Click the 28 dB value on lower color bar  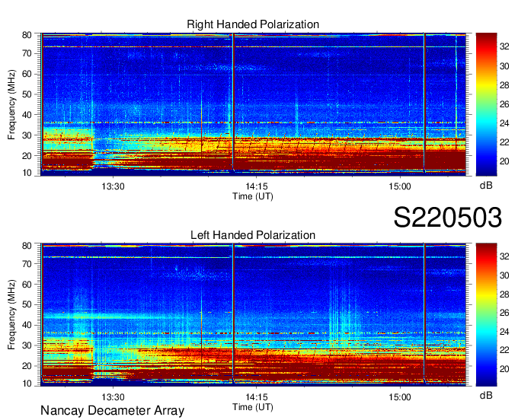pyautogui.click(x=504, y=294)
